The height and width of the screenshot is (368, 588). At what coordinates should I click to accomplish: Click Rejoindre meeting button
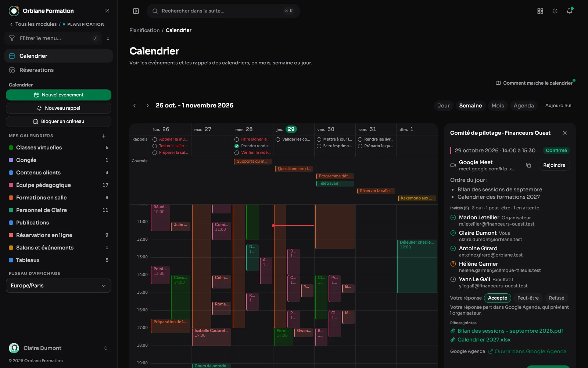(554, 165)
